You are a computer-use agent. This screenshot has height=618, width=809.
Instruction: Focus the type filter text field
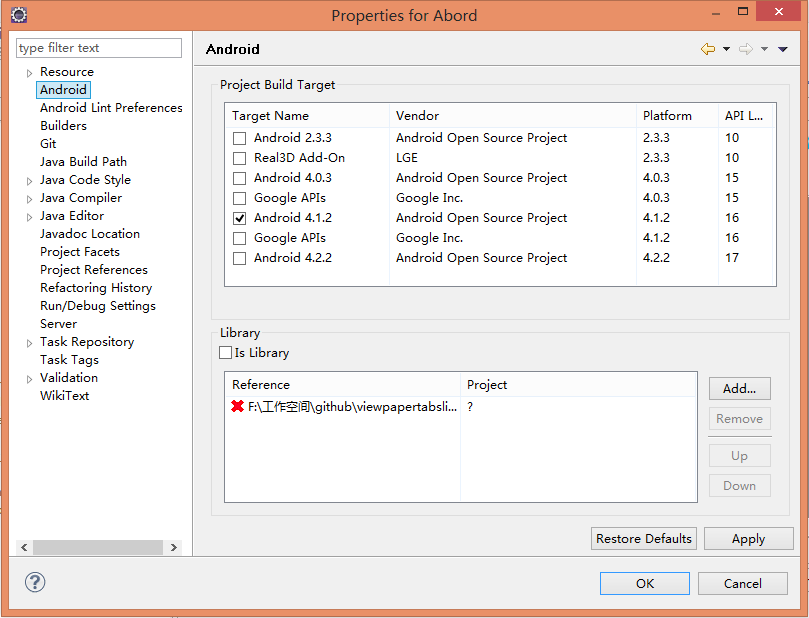(99, 48)
